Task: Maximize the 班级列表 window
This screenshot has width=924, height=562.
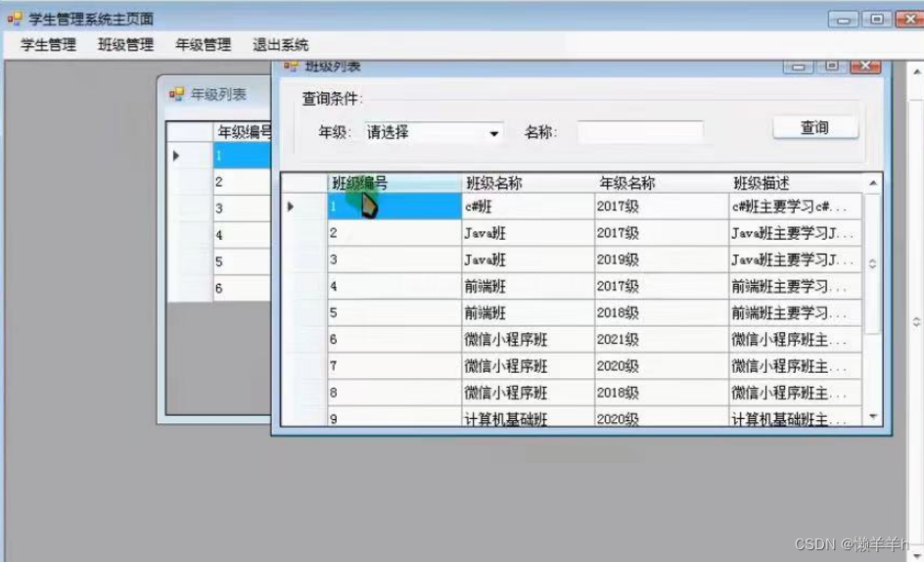Action: tap(831, 66)
